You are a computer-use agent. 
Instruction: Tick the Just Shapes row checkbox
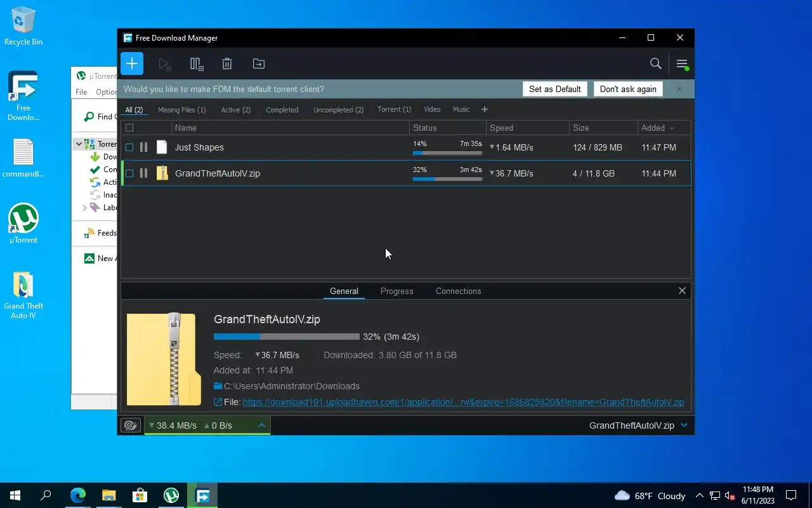coord(129,147)
